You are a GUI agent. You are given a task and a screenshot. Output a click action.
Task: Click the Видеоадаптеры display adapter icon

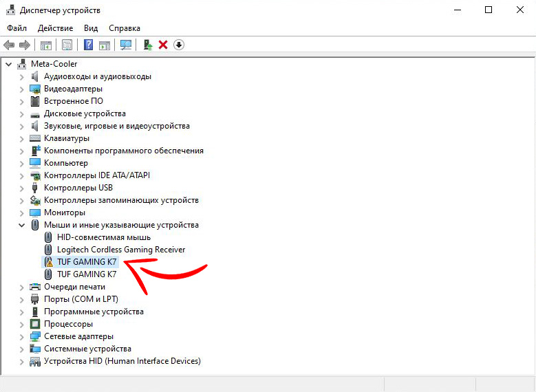[35, 89]
